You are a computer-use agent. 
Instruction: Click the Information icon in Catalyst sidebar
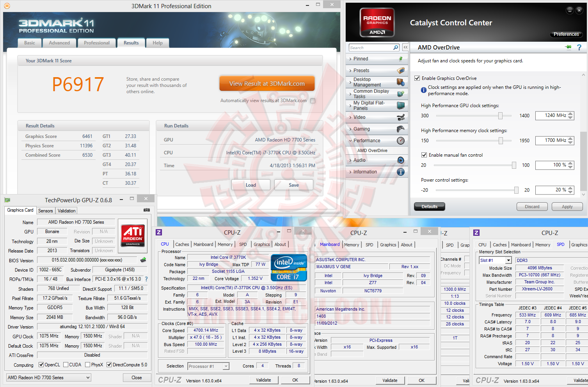pyautogui.click(x=401, y=172)
